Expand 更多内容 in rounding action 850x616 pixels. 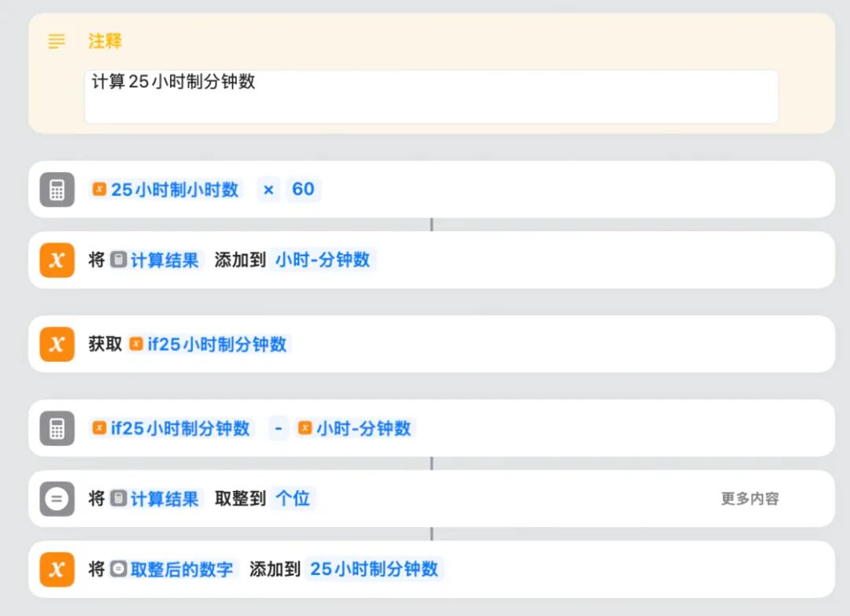(750, 499)
